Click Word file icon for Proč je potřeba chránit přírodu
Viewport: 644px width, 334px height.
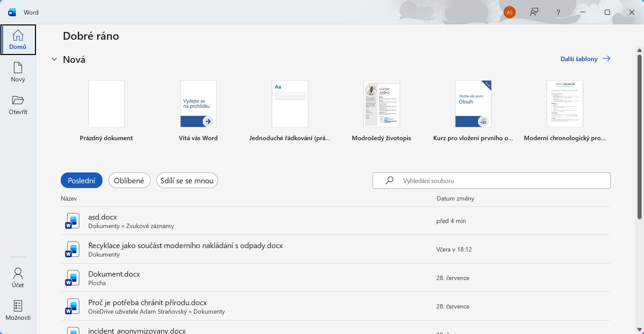point(73,307)
